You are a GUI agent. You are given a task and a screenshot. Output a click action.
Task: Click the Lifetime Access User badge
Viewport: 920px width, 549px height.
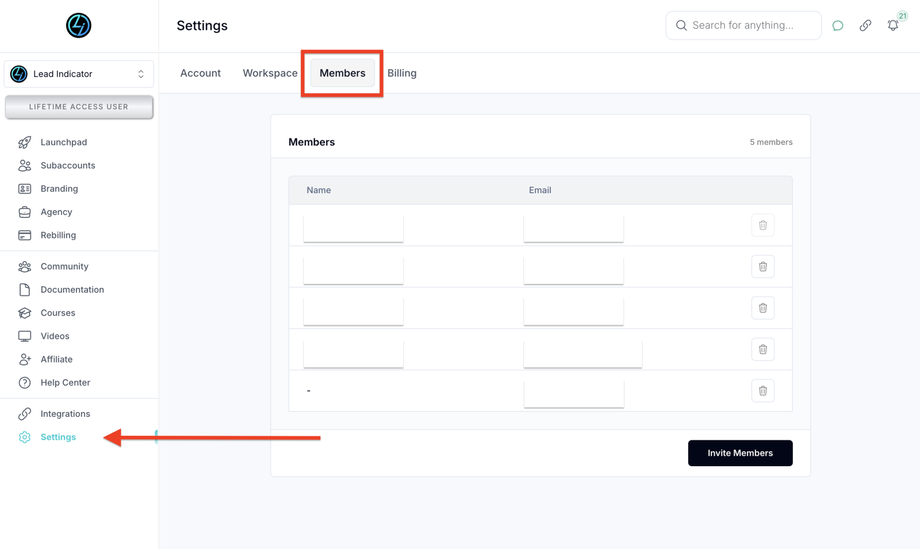pyautogui.click(x=79, y=107)
